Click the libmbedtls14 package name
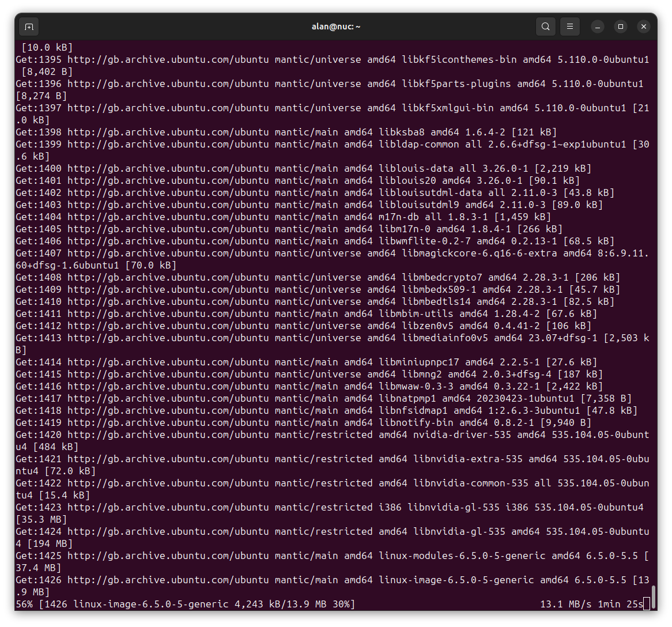The height and width of the screenshot is (627, 672). [x=436, y=302]
